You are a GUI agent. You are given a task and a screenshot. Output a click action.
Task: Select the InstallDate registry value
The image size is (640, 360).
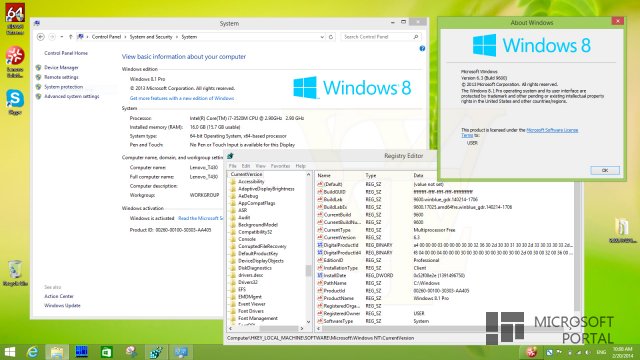(x=334, y=276)
